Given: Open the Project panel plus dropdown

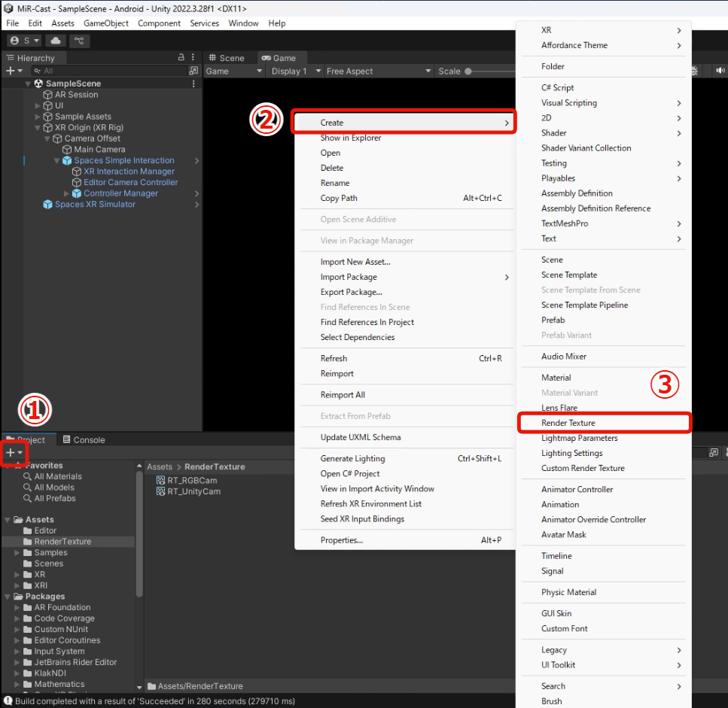Looking at the screenshot, I should coord(14,453).
